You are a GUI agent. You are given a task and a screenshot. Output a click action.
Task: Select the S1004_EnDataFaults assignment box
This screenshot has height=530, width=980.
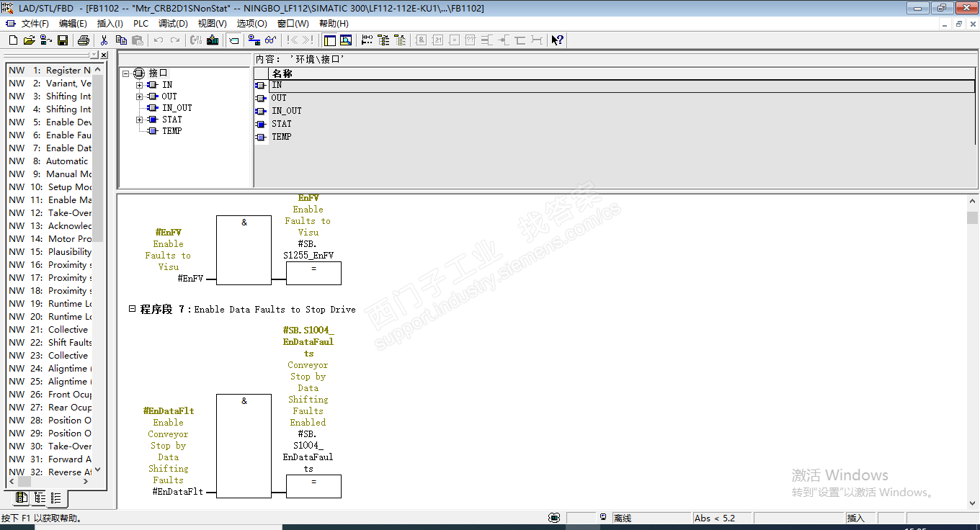(313, 487)
